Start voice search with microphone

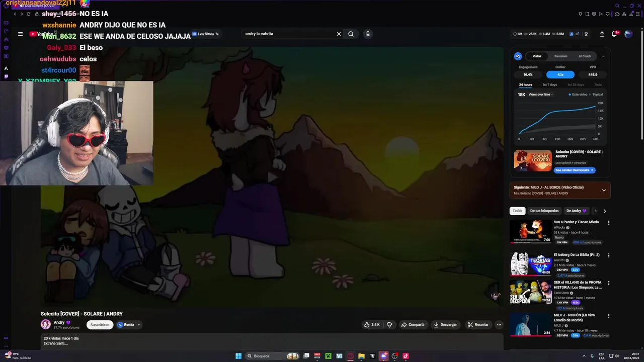point(368,34)
